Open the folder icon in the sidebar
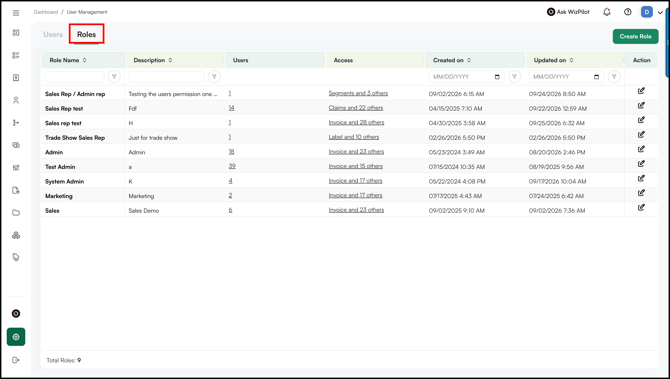Screen dimensions: 670x379 point(16,213)
